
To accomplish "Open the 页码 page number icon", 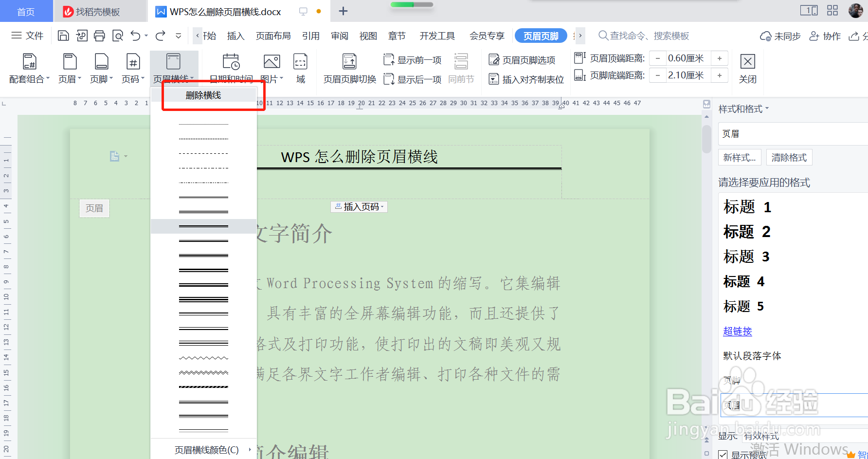I will (133, 62).
